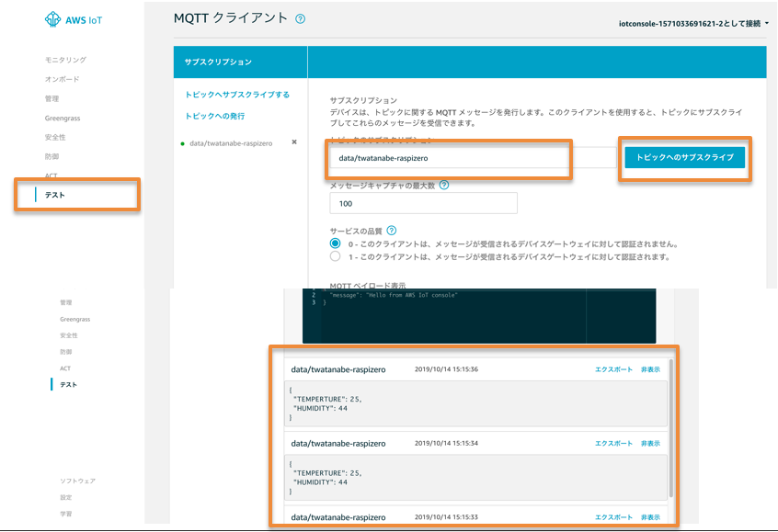Click the topic name of the 15:15:36 message
Viewport: 778px width, 532px height.
(338, 369)
